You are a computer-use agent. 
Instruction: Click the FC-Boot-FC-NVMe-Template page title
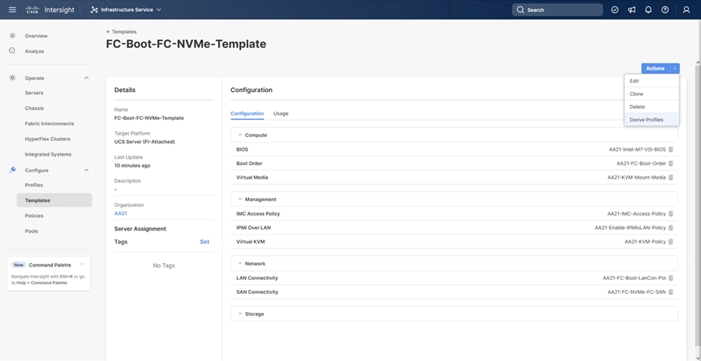(186, 44)
